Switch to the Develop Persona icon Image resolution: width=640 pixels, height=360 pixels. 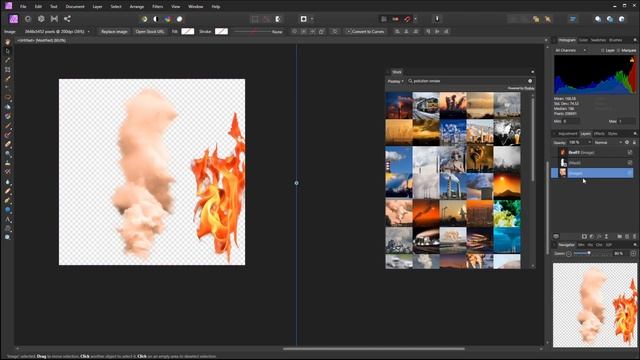point(41,19)
